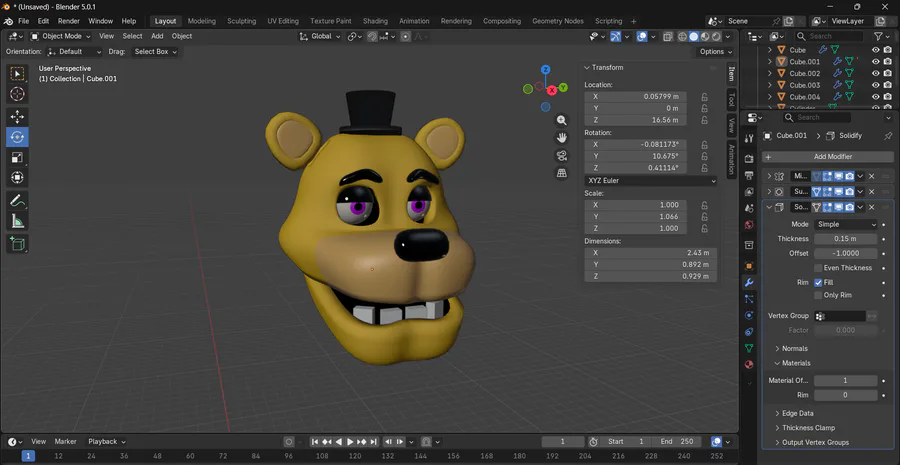
Task: Click the pan view hand icon
Action: 561,138
